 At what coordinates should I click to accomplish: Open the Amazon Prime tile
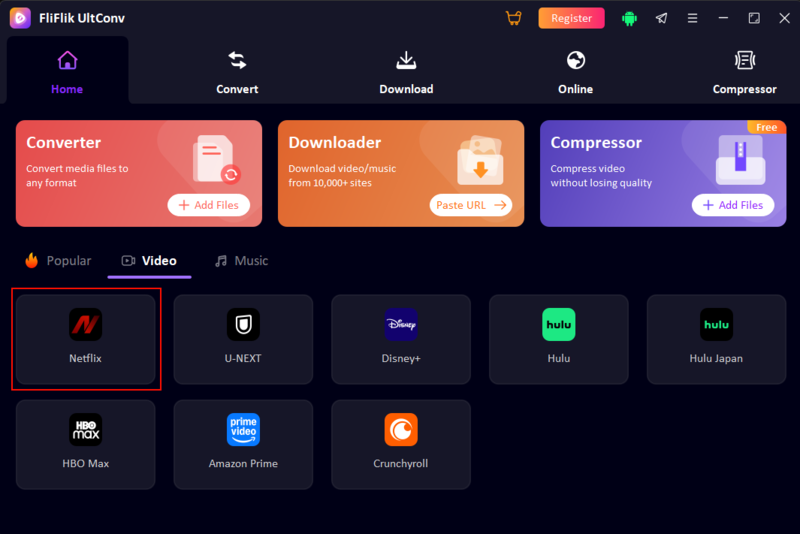click(x=243, y=444)
